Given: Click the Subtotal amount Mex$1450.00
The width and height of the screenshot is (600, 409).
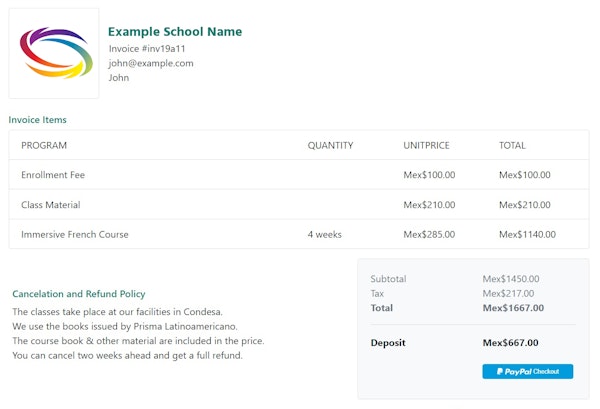Looking at the screenshot, I should pyautogui.click(x=511, y=279).
